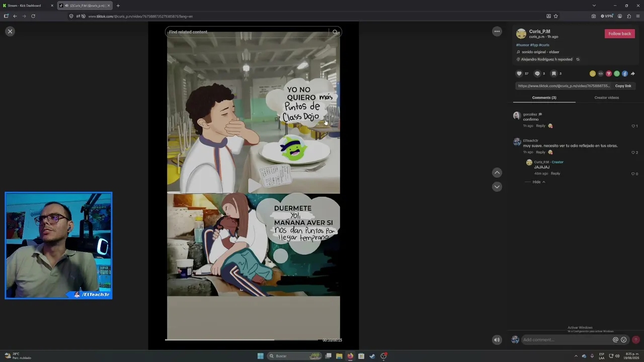
Task: Open the #curis hashtag
Action: tap(544, 45)
